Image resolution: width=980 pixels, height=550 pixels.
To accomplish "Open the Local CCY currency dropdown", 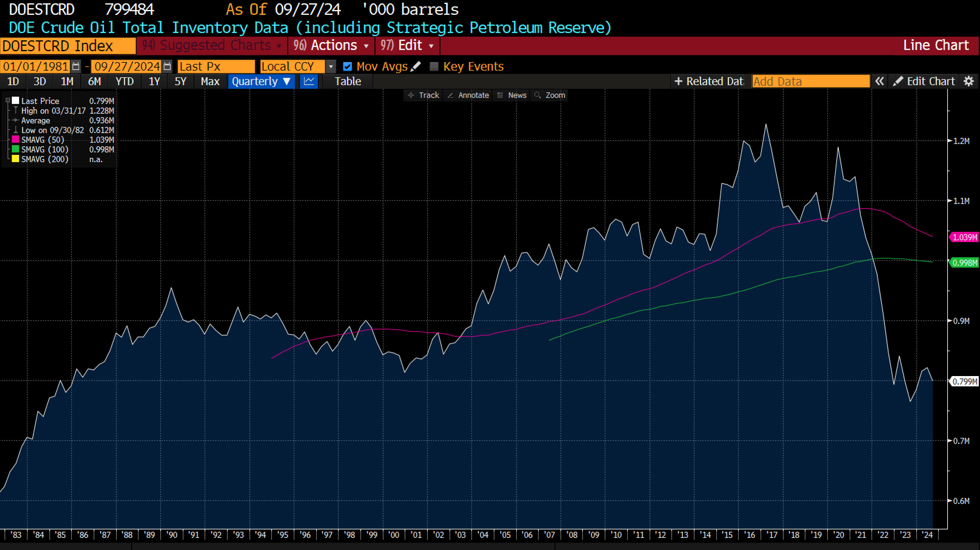I will 331,67.
